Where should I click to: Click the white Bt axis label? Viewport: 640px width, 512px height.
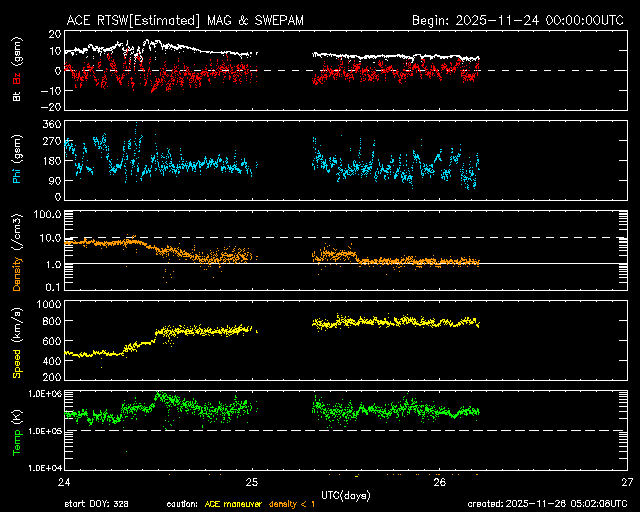coord(17,96)
